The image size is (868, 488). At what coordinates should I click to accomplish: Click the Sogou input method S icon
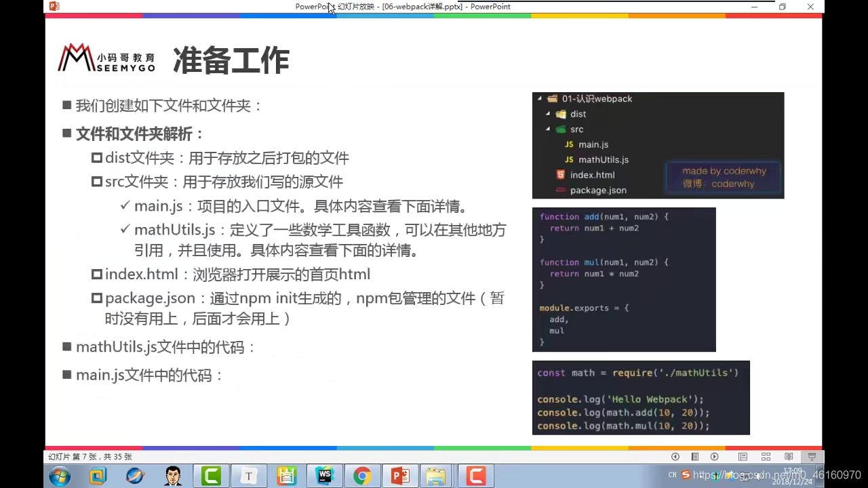(x=686, y=475)
